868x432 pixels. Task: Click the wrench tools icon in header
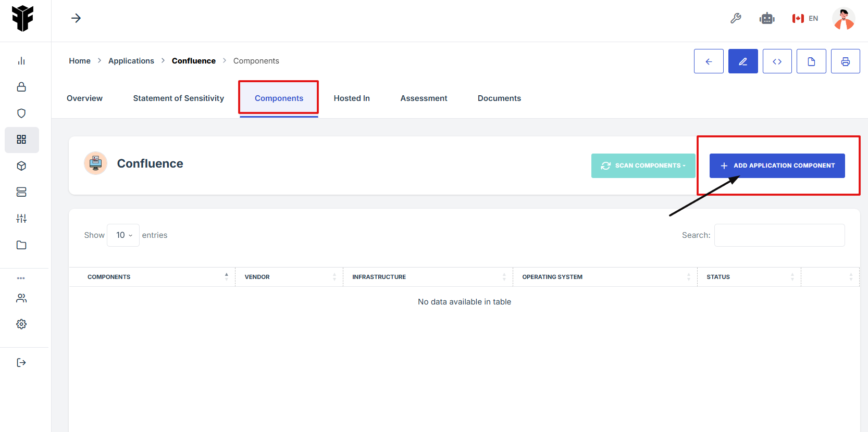tap(736, 19)
